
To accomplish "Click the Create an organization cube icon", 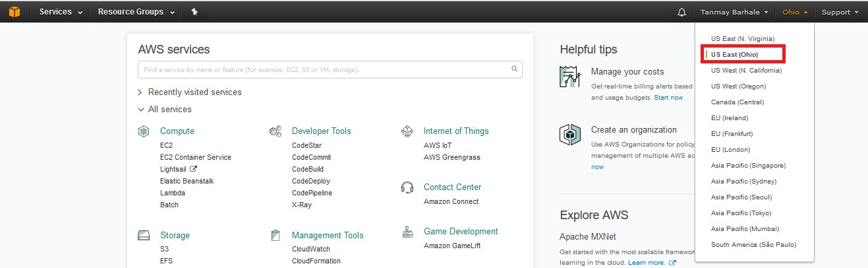I will [569, 134].
